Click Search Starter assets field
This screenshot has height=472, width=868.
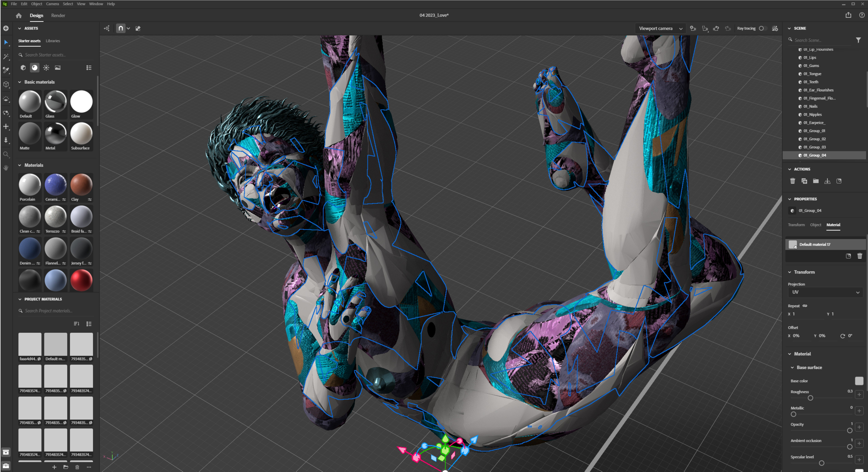pos(56,55)
